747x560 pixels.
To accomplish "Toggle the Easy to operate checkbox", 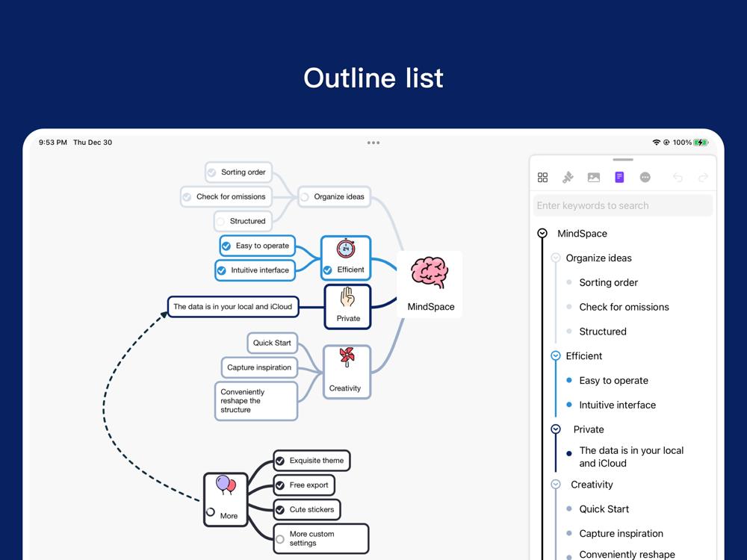I will pos(227,246).
